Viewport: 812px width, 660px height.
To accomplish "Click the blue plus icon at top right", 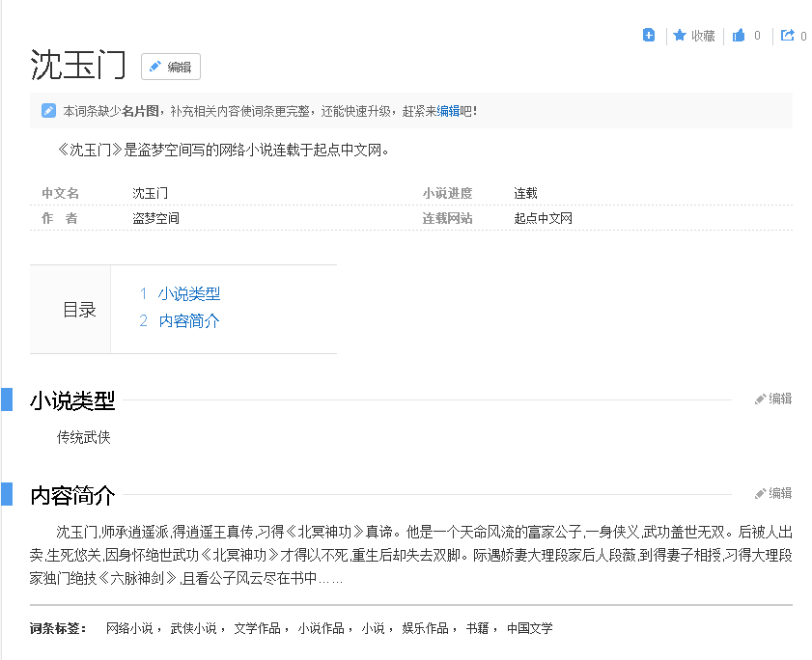I will click(649, 36).
